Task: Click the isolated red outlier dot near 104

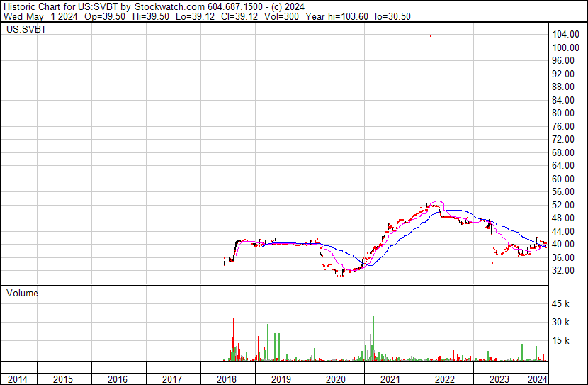Action: [431, 35]
